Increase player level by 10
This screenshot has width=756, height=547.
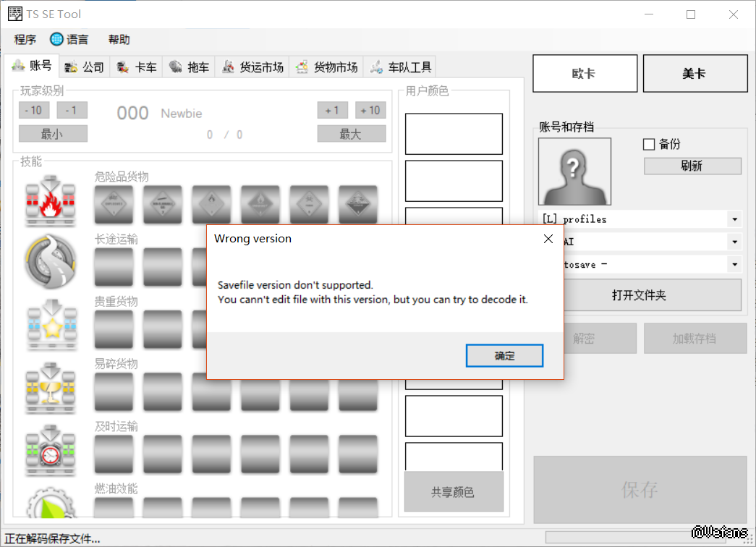point(371,111)
